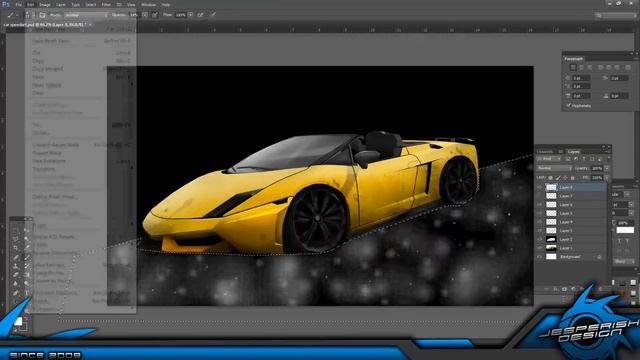Screen dimensions: 640x360
Task: Open the Kind filter dropdown in Layers
Action: 550,159
